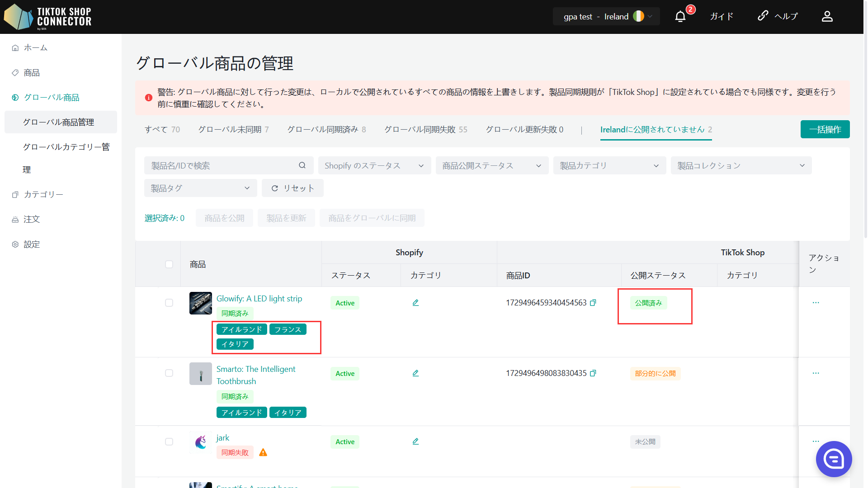Open 注文 in sidebar

(32, 219)
